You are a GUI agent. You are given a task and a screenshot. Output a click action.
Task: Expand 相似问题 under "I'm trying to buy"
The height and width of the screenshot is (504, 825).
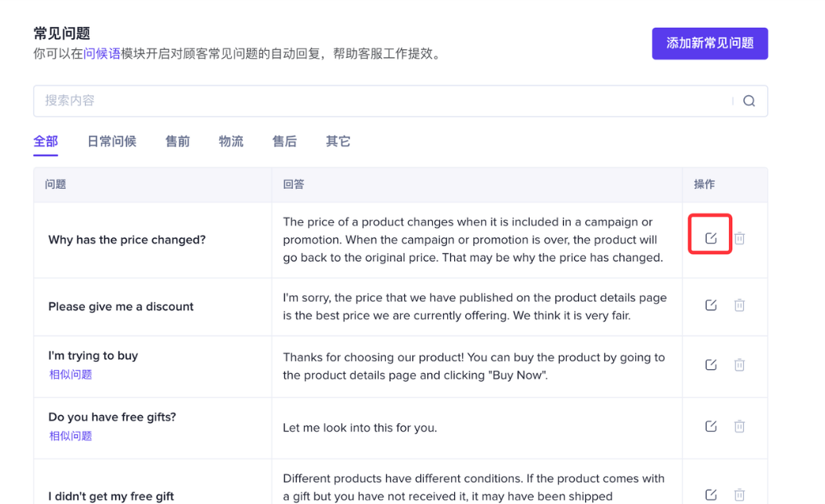(x=71, y=375)
